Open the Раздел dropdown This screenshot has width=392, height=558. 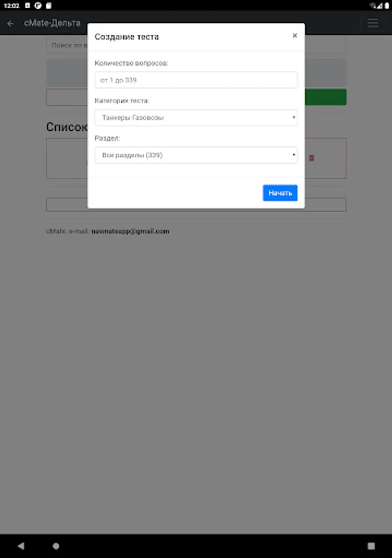pos(196,155)
